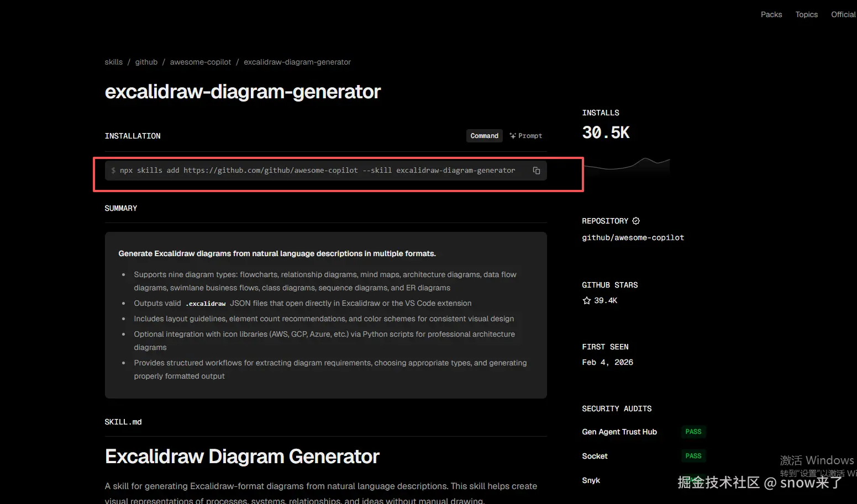The image size is (857, 504).
Task: Click the SECURITY AUDITS sidebar label
Action: [617, 408]
